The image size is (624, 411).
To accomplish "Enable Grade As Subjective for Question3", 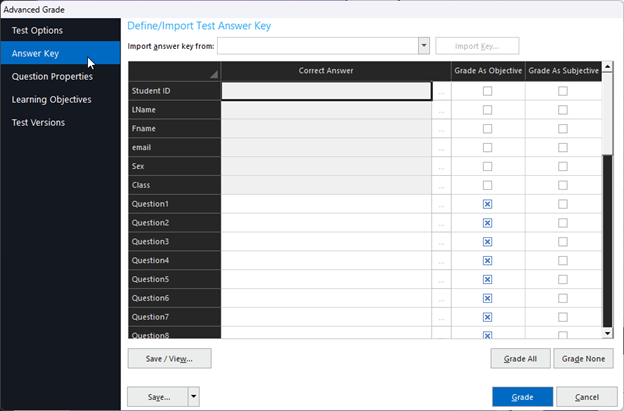I will tap(562, 242).
